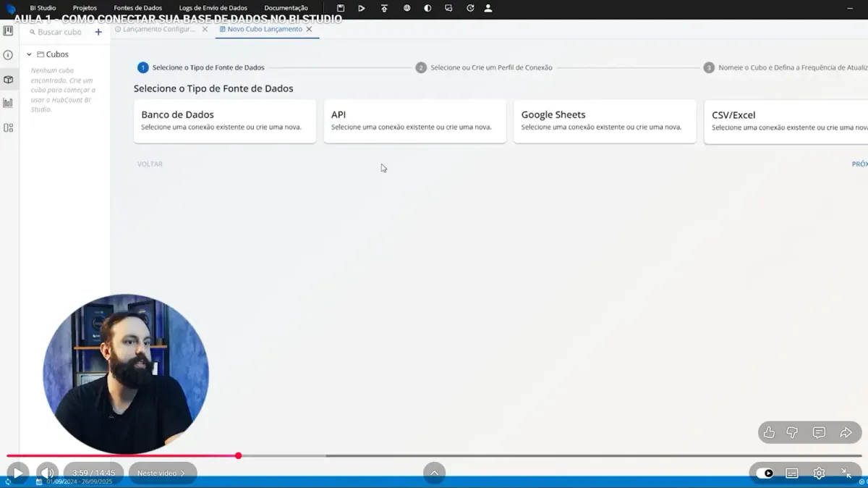Open the bar chart icon in left sidebar
868x488 pixels.
8,103
